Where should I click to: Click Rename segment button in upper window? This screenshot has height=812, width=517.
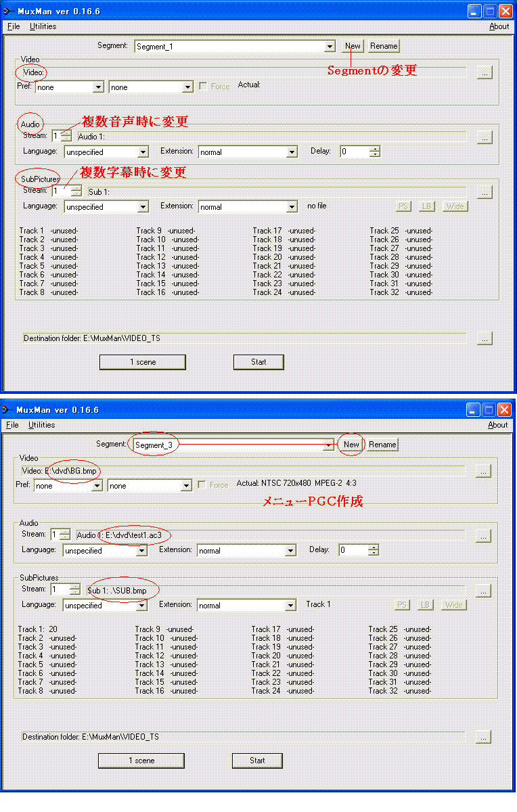384,46
